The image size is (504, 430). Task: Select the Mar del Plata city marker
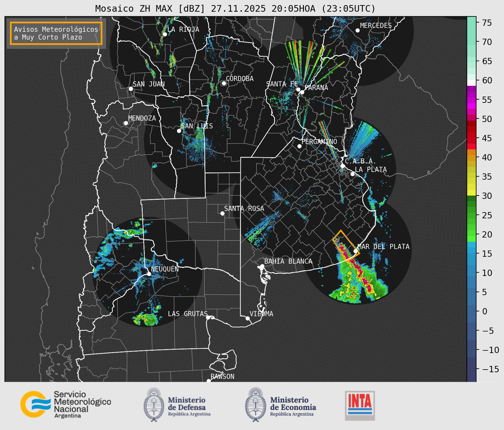356,251
